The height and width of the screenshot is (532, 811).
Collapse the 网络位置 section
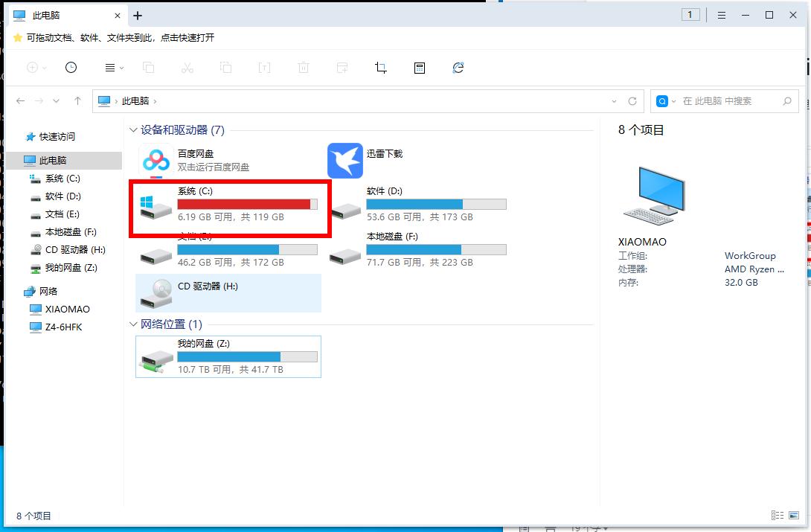coord(132,324)
